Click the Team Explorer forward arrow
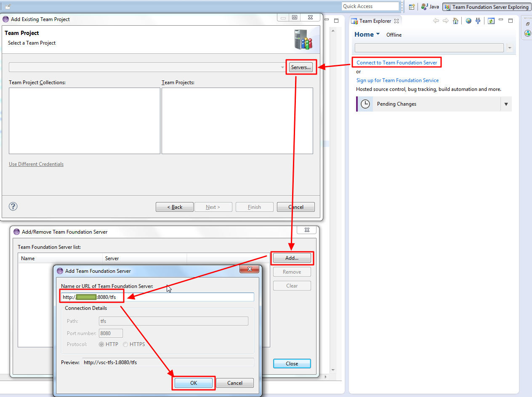532x397 pixels. 446,21
